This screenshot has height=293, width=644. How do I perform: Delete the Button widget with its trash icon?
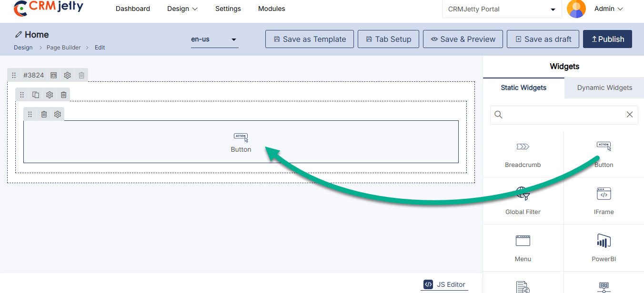click(44, 114)
